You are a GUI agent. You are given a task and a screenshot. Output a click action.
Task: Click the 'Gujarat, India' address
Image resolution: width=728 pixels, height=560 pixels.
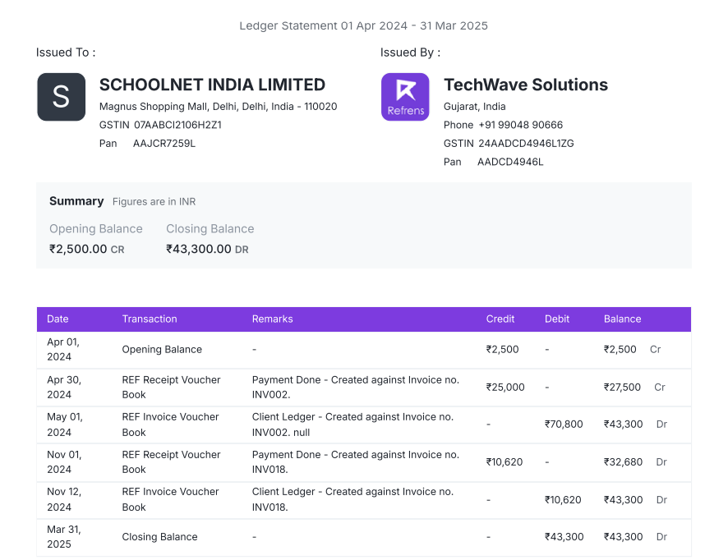point(474,106)
